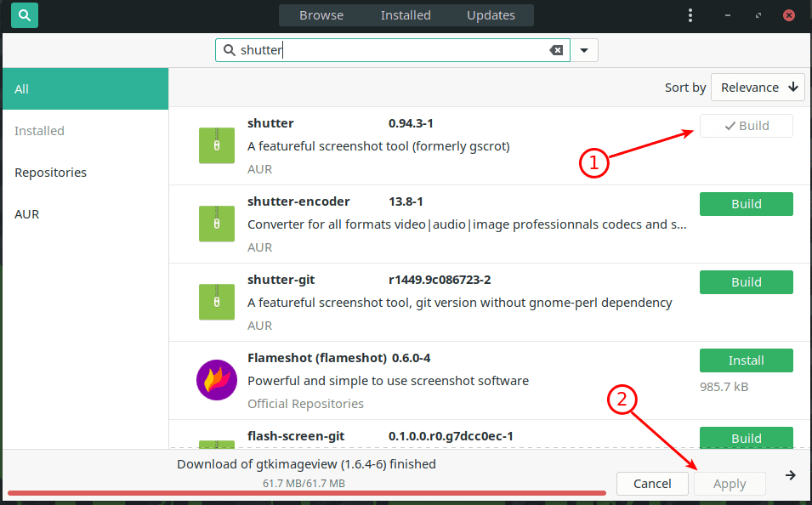Minimize the package manager window
The image size is (812, 505).
[x=728, y=15]
